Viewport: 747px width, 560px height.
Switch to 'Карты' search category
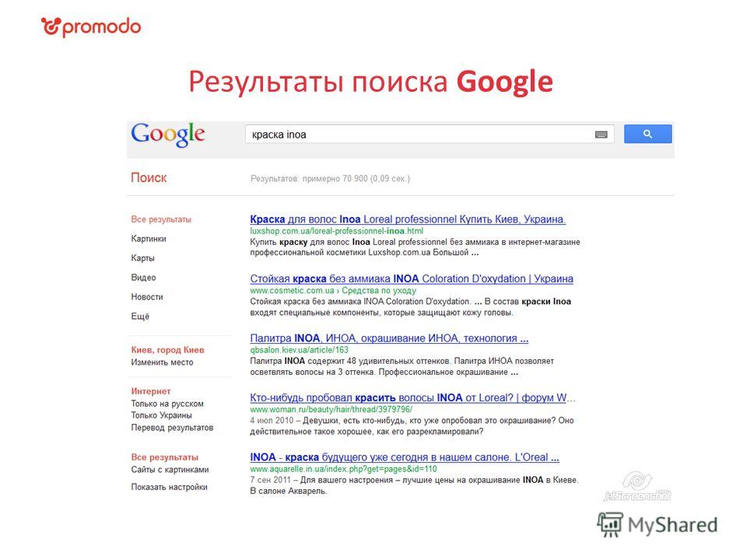(143, 258)
